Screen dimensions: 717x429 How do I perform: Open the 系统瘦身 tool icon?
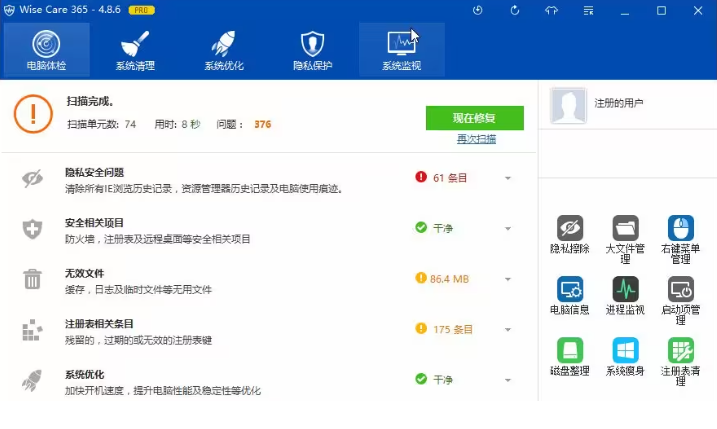tap(625, 350)
